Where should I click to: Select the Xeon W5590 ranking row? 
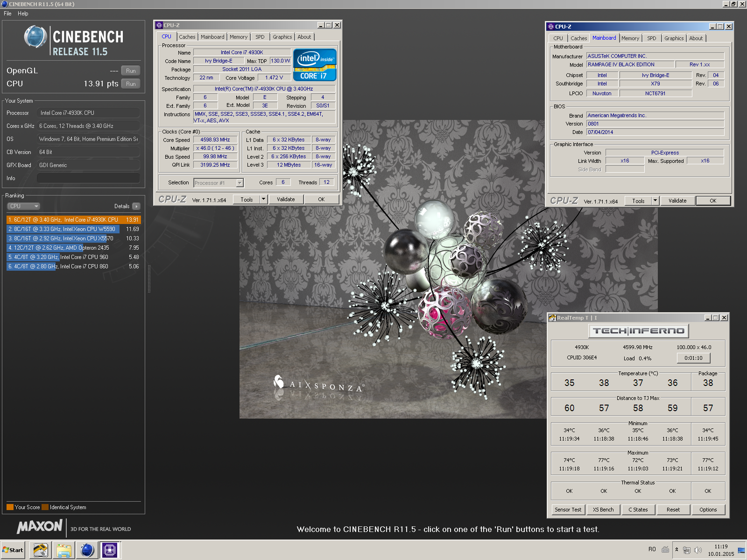tap(74, 229)
